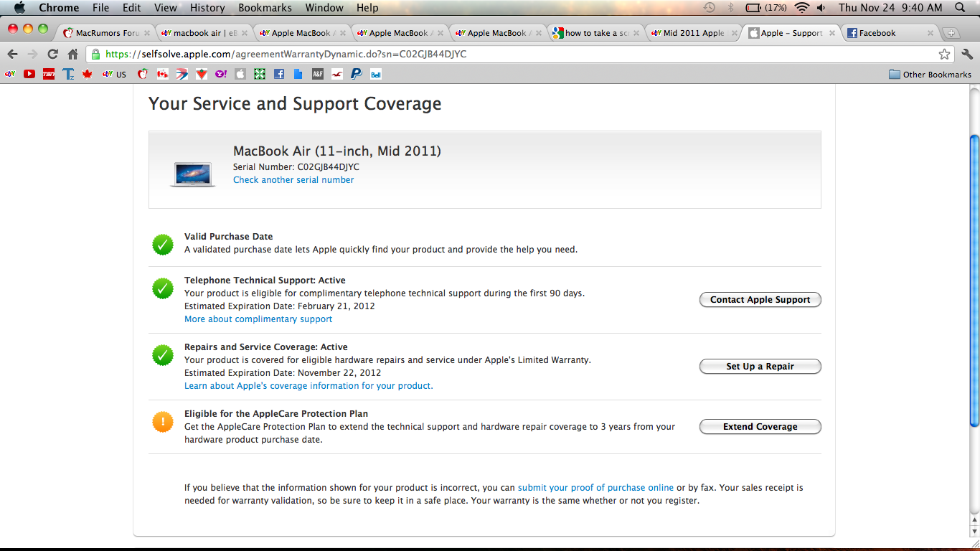Open More about complimentary support link
Screen dimensions: 980x551
[x=258, y=319]
